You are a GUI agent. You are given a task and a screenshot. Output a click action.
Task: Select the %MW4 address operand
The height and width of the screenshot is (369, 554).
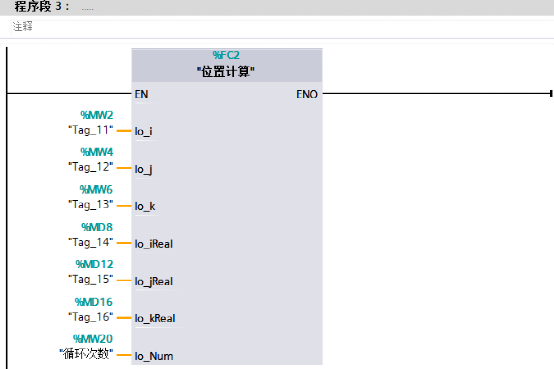pyautogui.click(x=97, y=152)
